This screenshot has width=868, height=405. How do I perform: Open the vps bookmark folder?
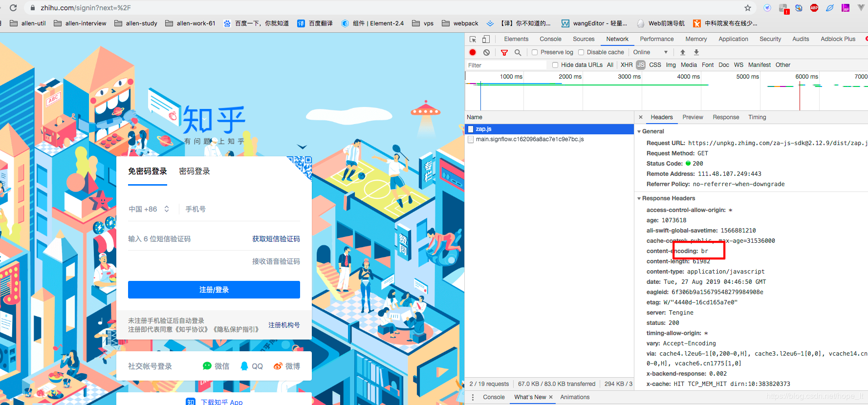[x=423, y=23]
